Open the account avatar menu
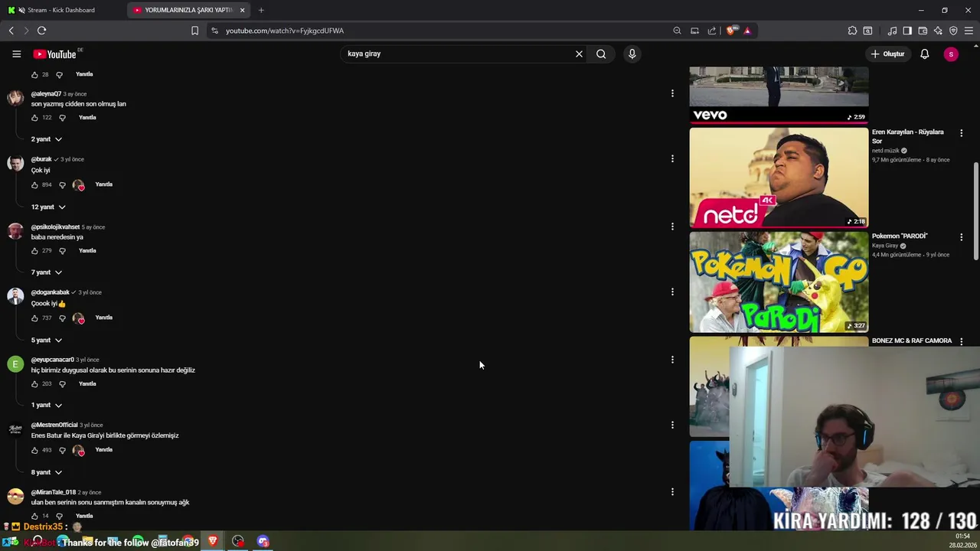This screenshot has height=551, width=980. pyautogui.click(x=951, y=54)
